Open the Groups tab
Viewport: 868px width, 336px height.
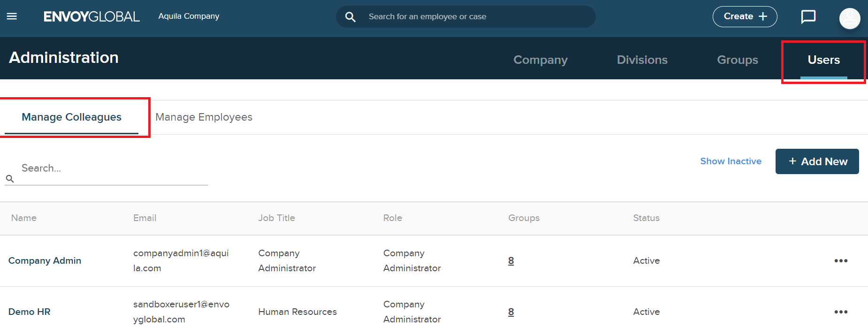(737, 60)
